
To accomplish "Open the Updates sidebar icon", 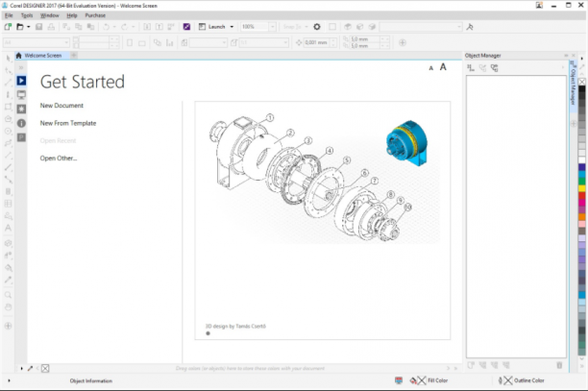I will 21,137.
